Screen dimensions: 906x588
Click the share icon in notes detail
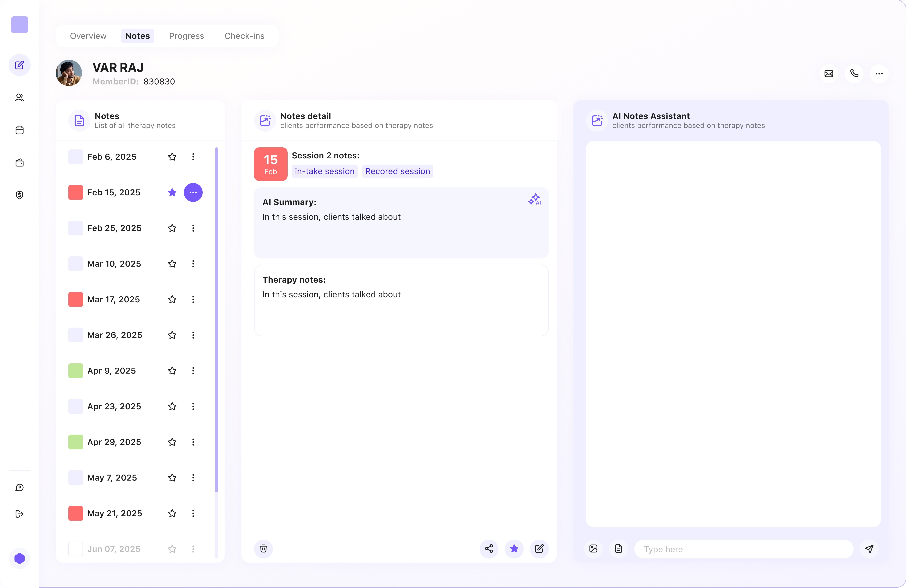click(x=489, y=548)
